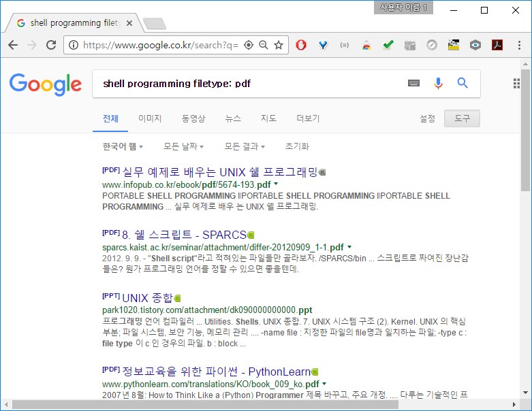The image size is (532, 411).
Task: Open the on-screen keyboard in the search box
Action: (x=413, y=83)
